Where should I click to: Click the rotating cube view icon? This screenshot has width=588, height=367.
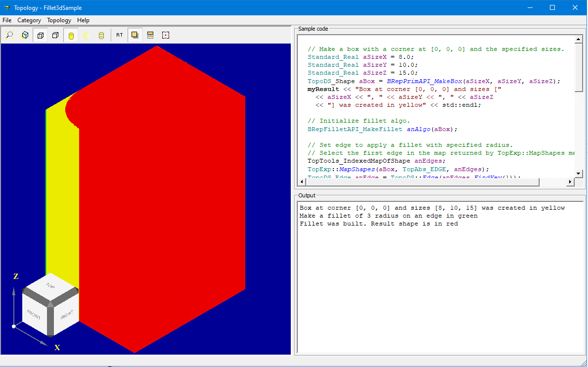(25, 35)
